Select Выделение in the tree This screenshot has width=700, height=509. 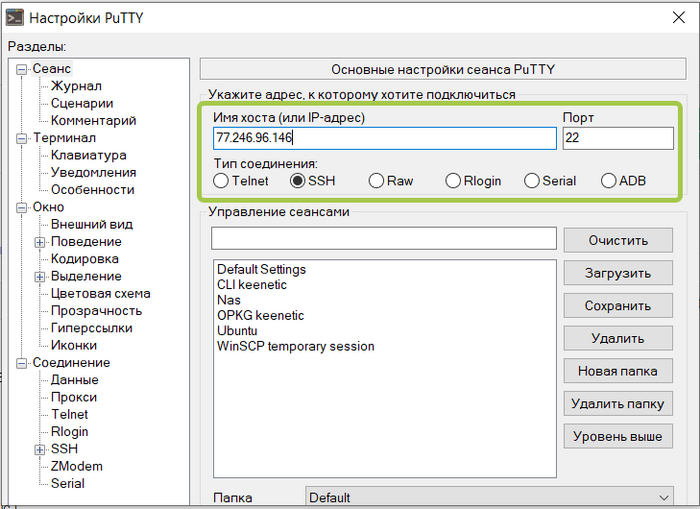(86, 276)
